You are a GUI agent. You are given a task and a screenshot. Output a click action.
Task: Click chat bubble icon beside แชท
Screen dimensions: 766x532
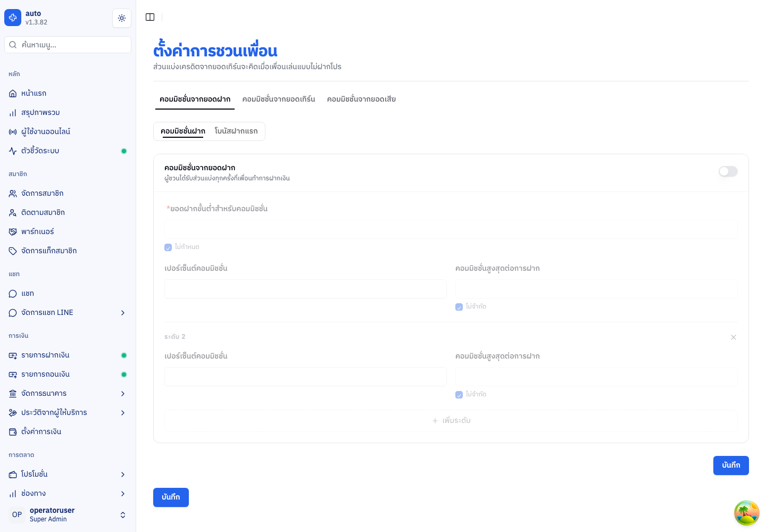(x=13, y=294)
